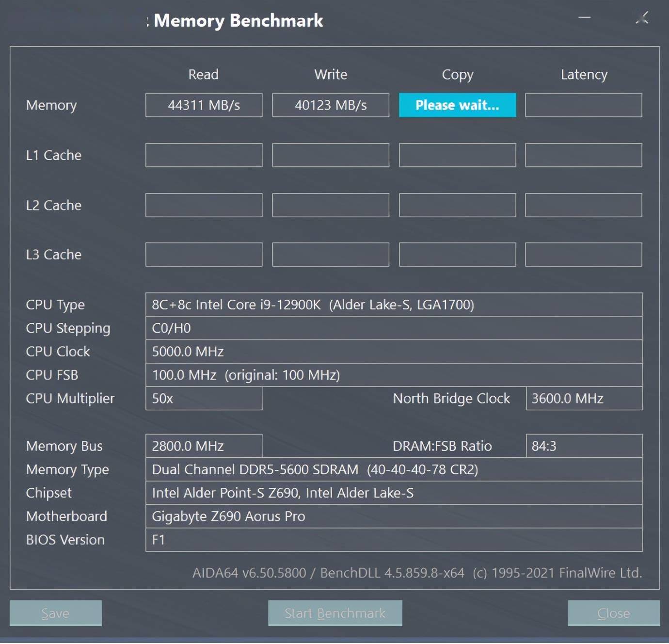This screenshot has height=644, width=669.
Task: Click the L2 Cache row label
Action: [54, 205]
